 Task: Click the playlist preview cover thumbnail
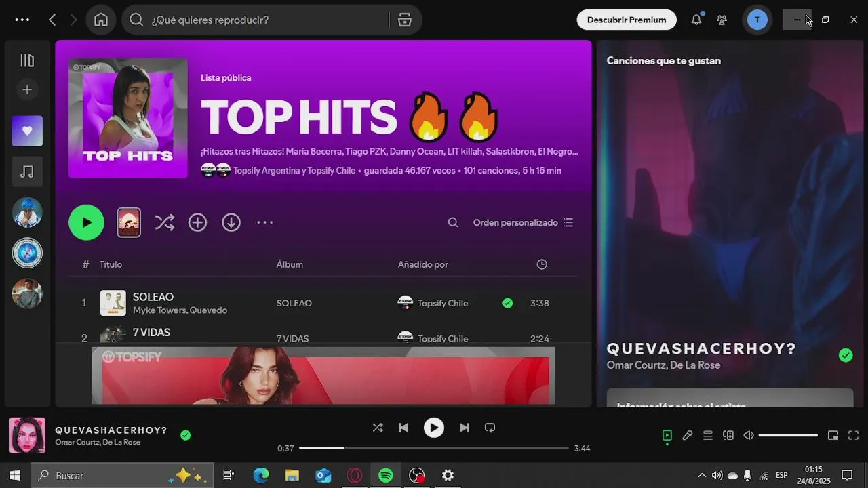(129, 222)
